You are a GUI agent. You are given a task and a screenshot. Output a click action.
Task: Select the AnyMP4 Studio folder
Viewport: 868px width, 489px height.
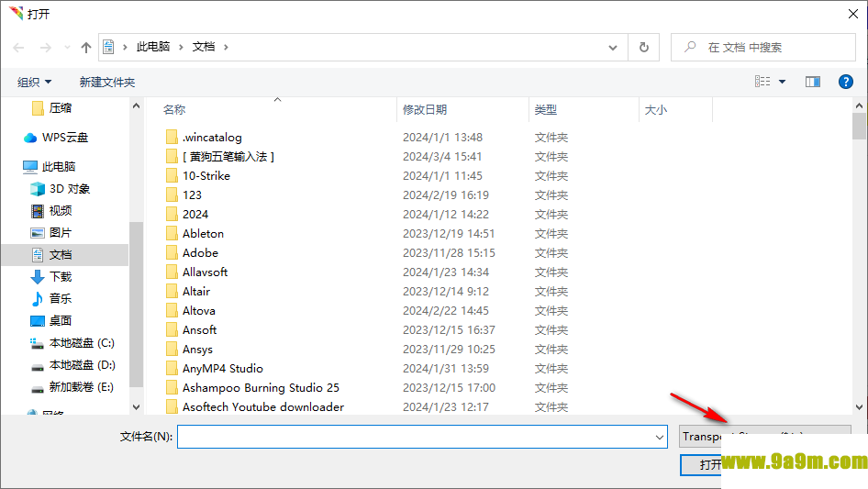[223, 369]
